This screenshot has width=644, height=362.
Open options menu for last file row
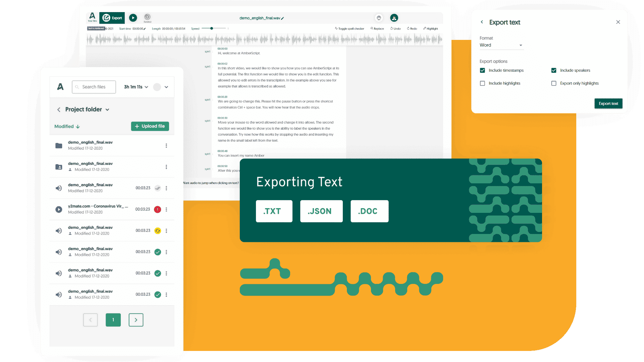(x=166, y=295)
